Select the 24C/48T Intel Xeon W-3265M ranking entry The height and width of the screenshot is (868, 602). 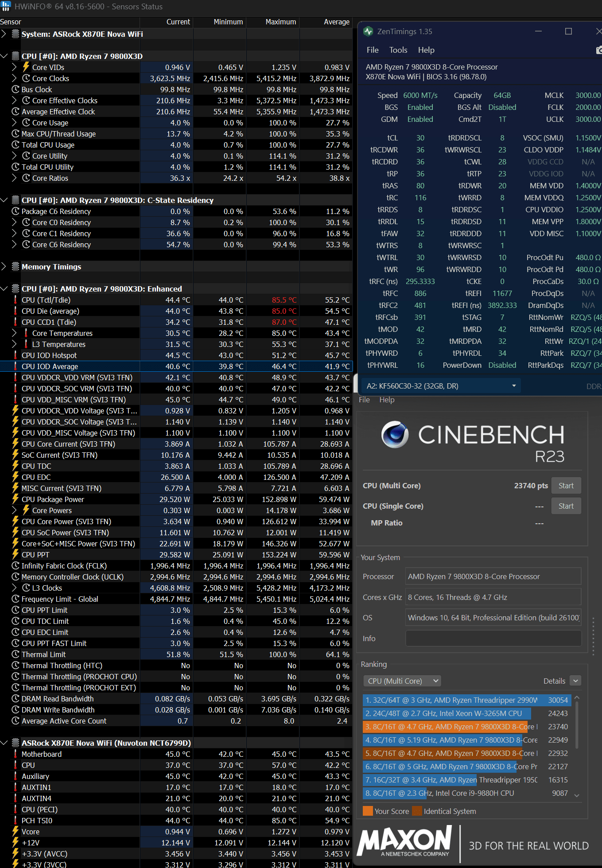coord(466,713)
